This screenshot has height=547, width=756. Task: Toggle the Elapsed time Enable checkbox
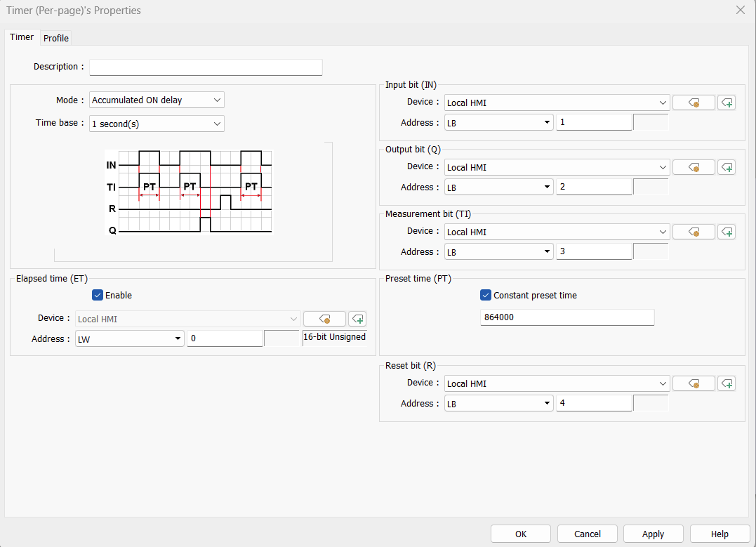pyautogui.click(x=98, y=295)
